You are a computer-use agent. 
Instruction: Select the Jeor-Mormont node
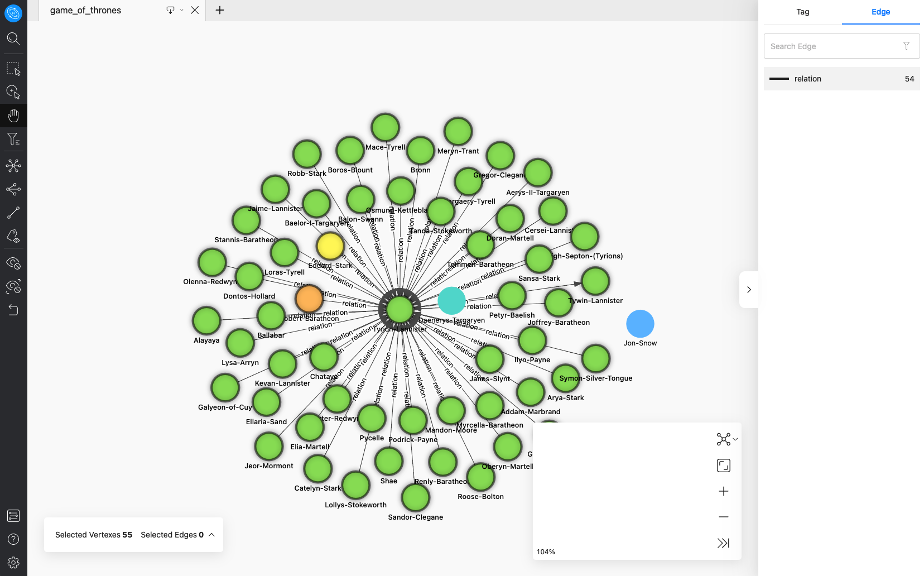click(x=269, y=447)
